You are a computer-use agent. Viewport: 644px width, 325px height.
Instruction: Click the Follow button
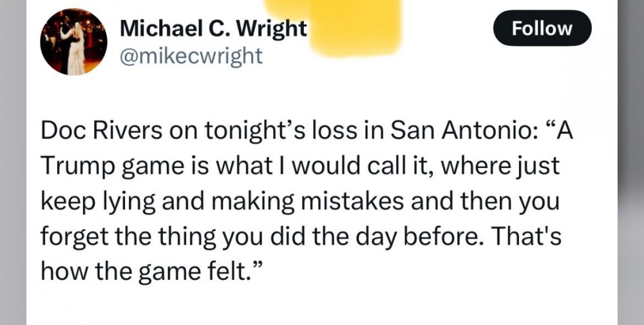tap(542, 28)
